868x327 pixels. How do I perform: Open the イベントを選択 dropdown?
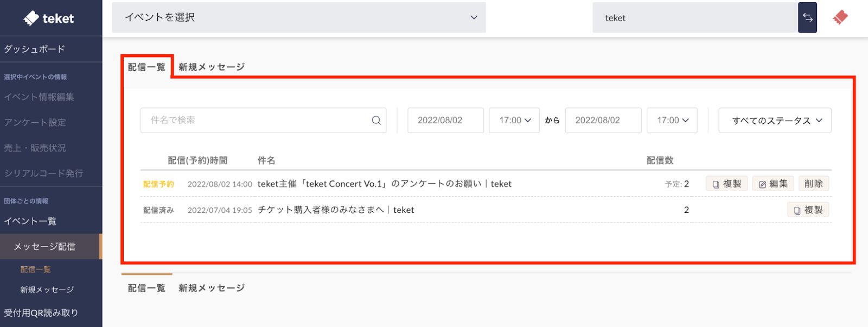point(298,17)
